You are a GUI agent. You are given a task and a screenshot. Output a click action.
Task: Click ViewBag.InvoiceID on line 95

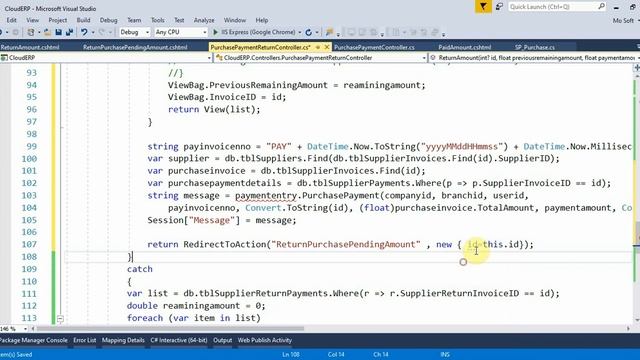(x=212, y=97)
